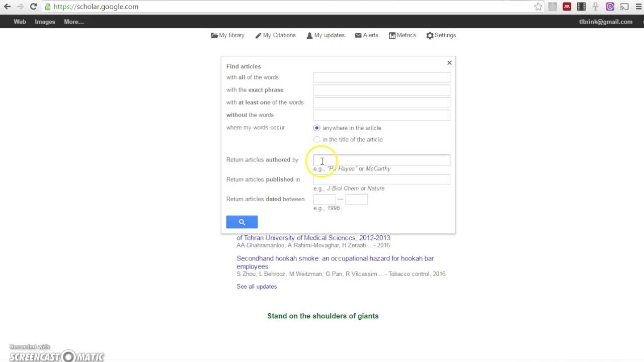Click the cast extension icon
The height and width of the screenshot is (362, 644).
click(x=624, y=7)
